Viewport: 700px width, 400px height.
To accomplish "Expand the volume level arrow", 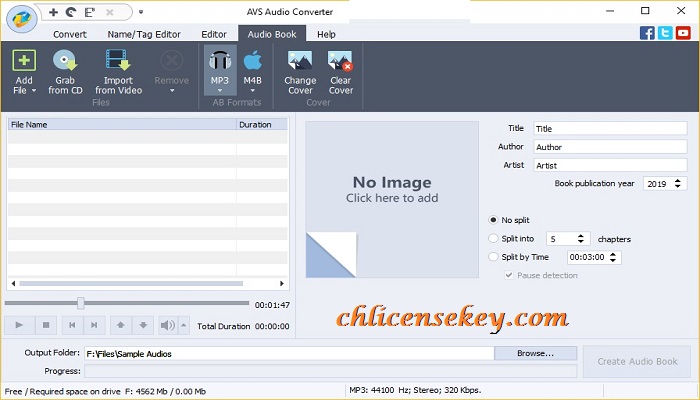I will pos(184,325).
